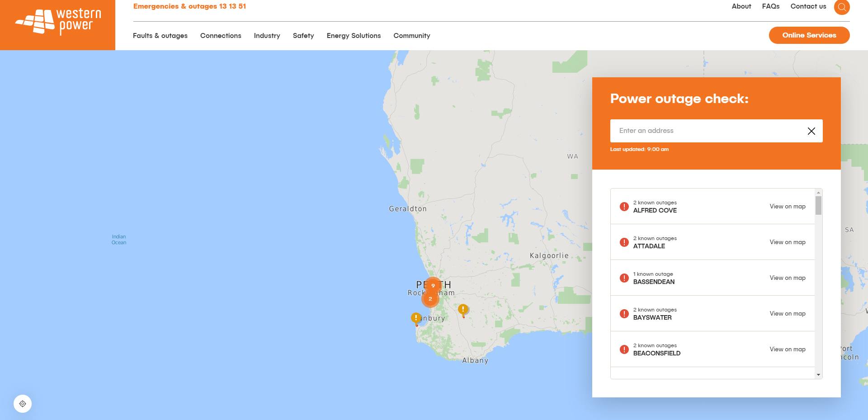Click the Enter an address field
The image size is (868, 420).
708,131
